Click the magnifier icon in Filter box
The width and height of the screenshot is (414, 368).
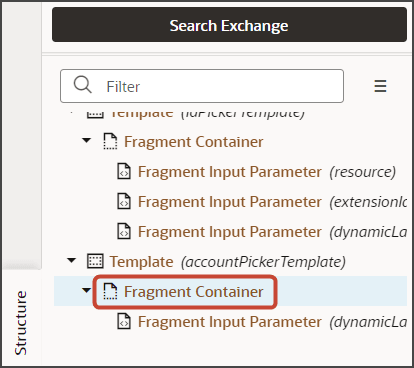point(82,85)
